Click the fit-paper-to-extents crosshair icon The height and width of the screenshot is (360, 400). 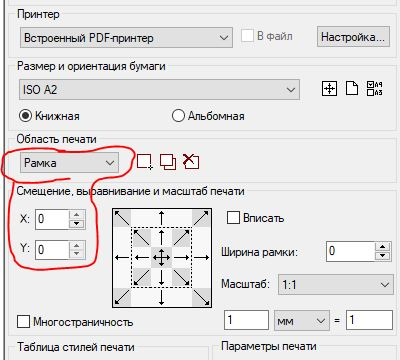(329, 89)
